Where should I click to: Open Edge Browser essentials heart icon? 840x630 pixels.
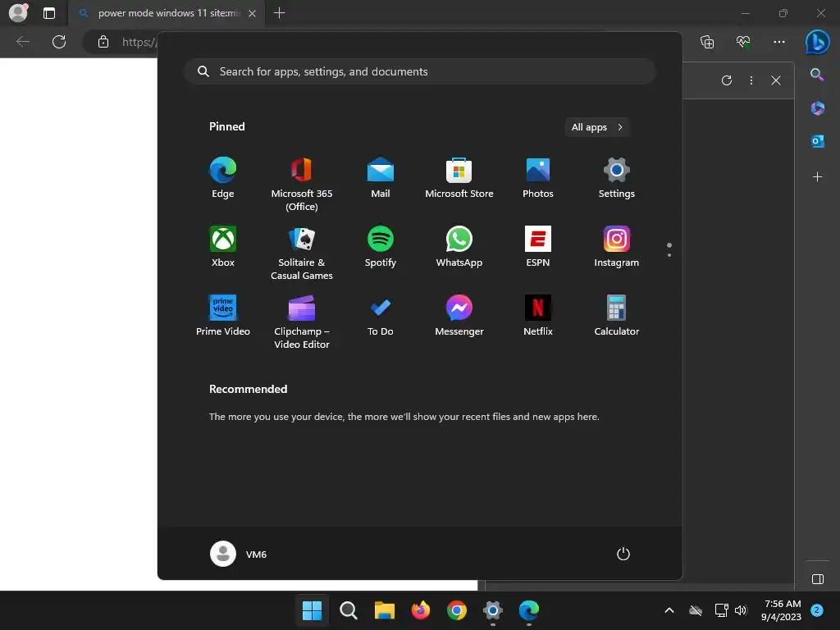[743, 42]
